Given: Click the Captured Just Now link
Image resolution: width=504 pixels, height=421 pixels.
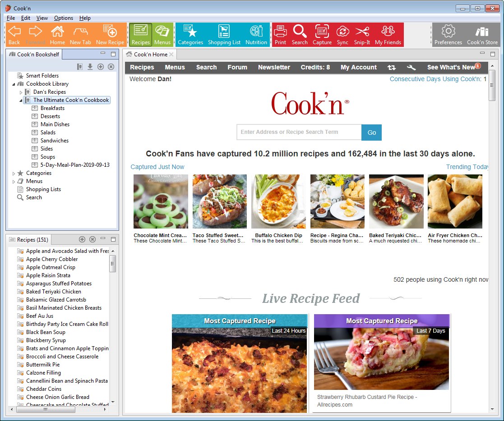Looking at the screenshot, I should click(x=157, y=167).
